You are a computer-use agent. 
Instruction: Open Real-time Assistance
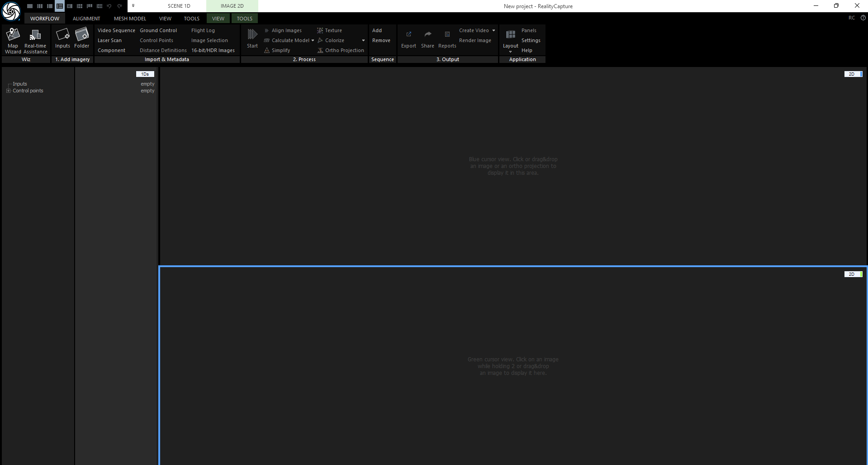35,41
